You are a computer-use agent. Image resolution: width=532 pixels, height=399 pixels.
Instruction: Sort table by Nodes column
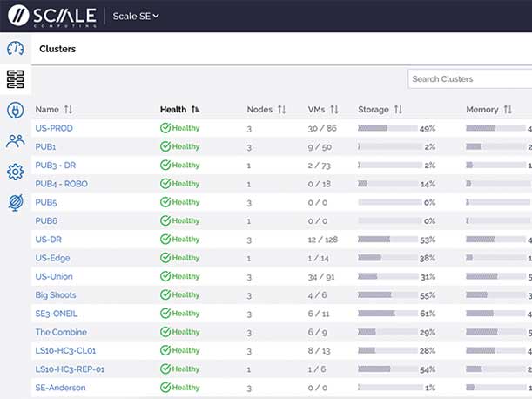[x=266, y=110]
